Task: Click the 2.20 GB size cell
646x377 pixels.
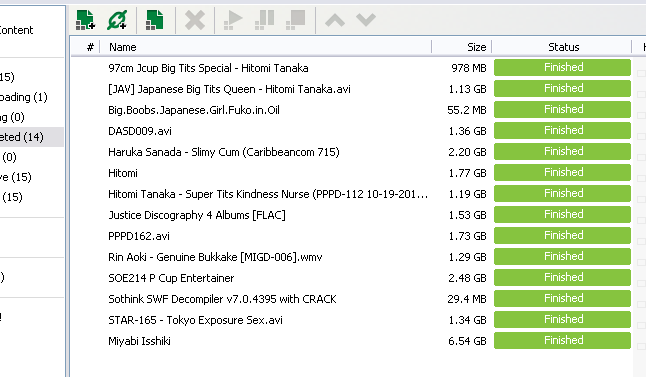Action: coord(467,152)
